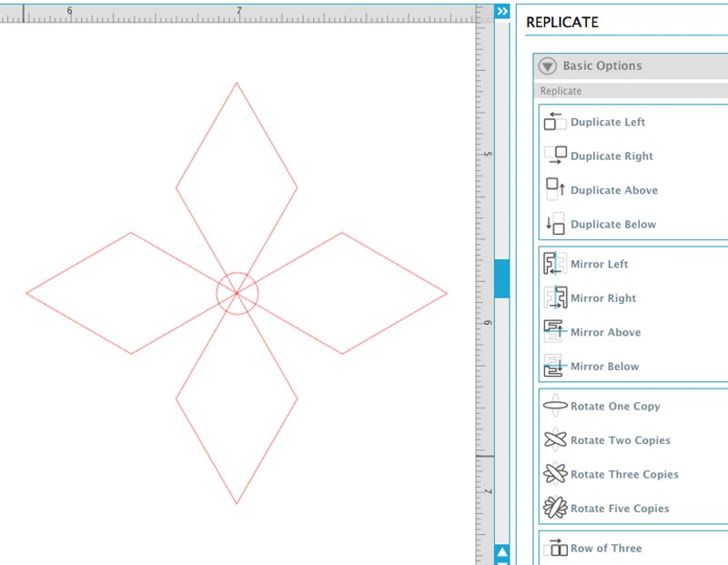Click the Mirror Left icon

click(x=555, y=264)
